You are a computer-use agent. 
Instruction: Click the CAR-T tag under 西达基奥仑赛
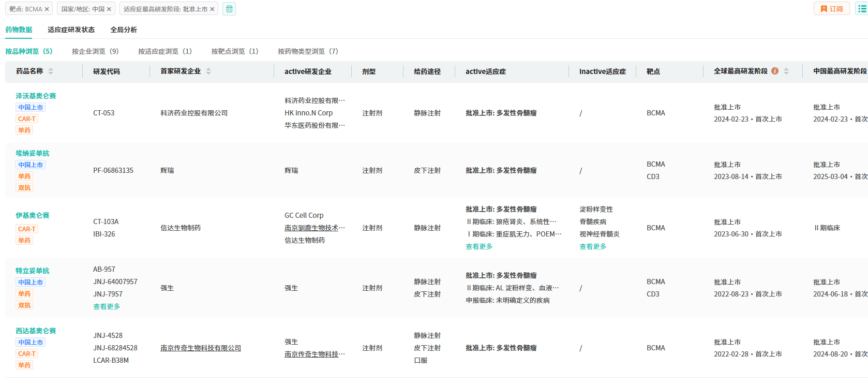pyautogui.click(x=27, y=353)
